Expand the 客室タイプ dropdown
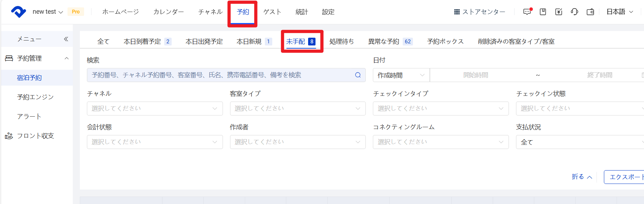 [x=298, y=109]
